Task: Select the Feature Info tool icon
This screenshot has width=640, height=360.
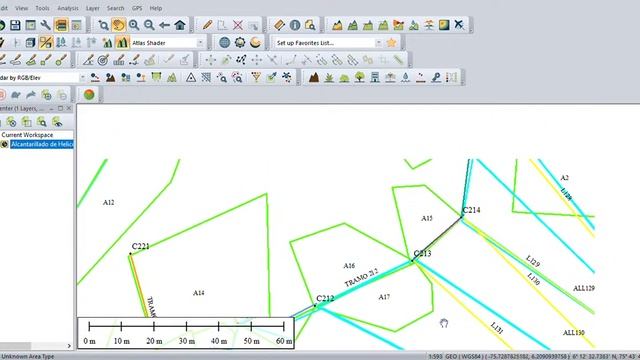Action: tap(295, 25)
